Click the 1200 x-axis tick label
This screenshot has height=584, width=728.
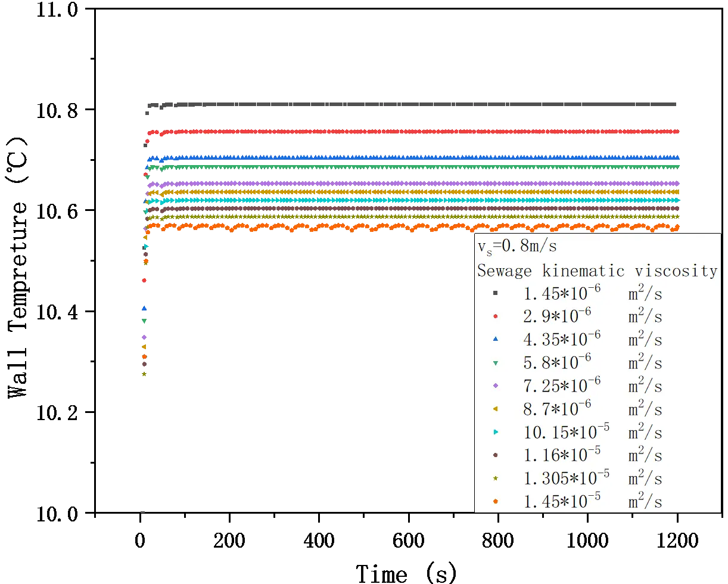pyautogui.click(x=677, y=541)
